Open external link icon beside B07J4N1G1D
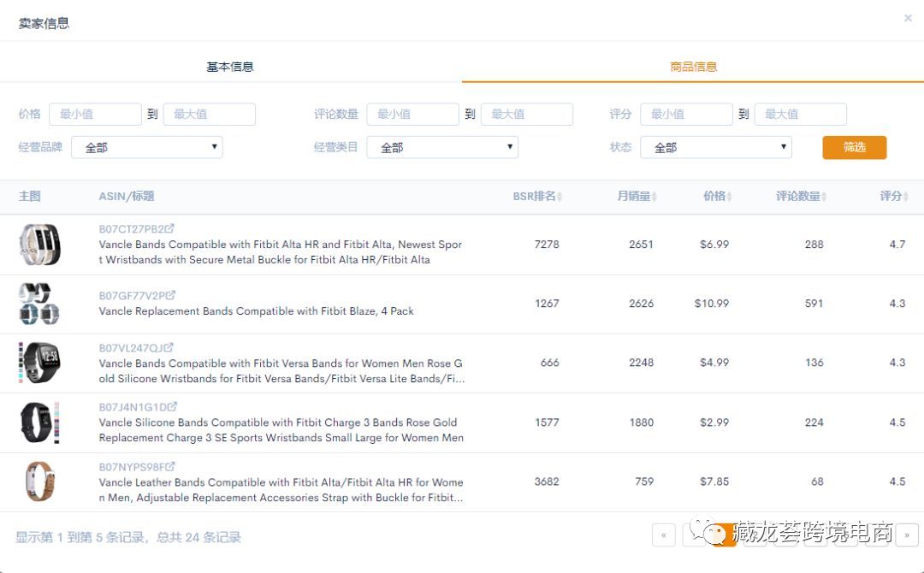Viewport: 924px width, 573px height. 169,407
